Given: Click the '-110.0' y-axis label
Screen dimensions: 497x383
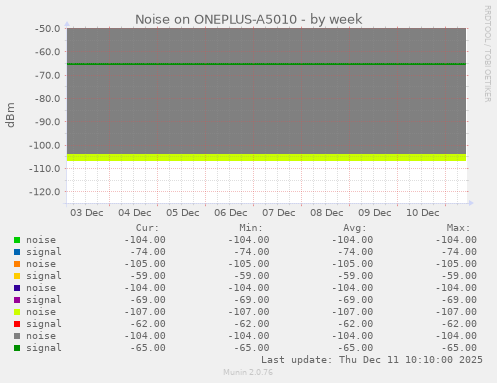Looking at the screenshot, I should (x=45, y=169).
